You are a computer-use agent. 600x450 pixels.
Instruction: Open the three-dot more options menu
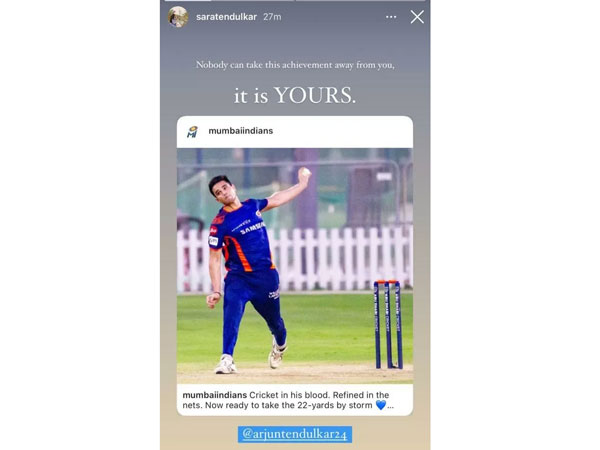[x=391, y=17]
